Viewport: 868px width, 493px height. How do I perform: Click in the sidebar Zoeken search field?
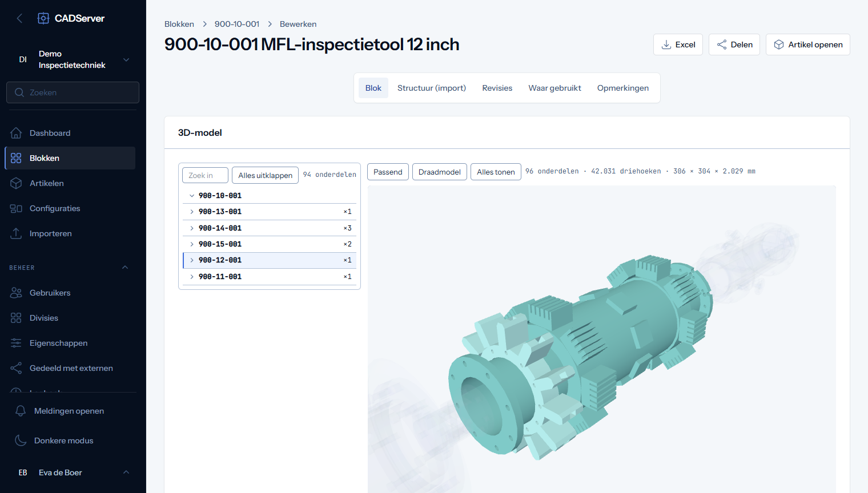pyautogui.click(x=73, y=92)
